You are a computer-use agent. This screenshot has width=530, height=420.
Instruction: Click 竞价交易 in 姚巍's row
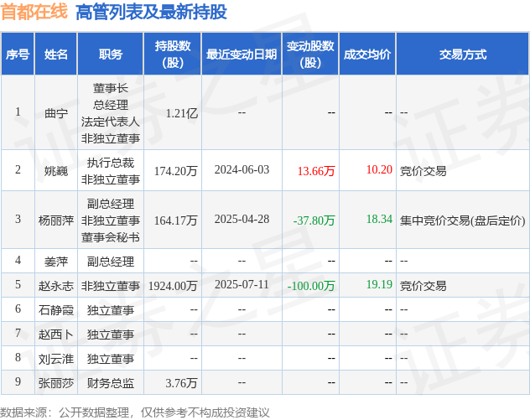[x=423, y=171]
